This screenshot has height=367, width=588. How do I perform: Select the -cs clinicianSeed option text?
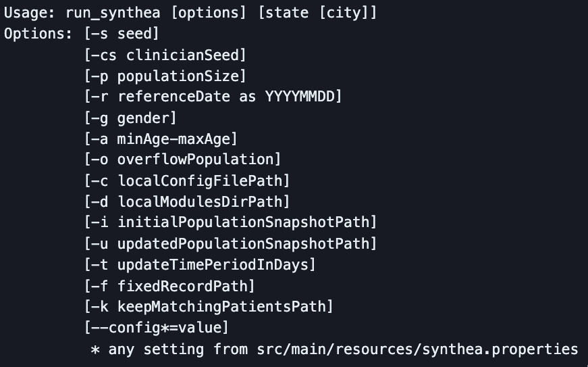(165, 55)
